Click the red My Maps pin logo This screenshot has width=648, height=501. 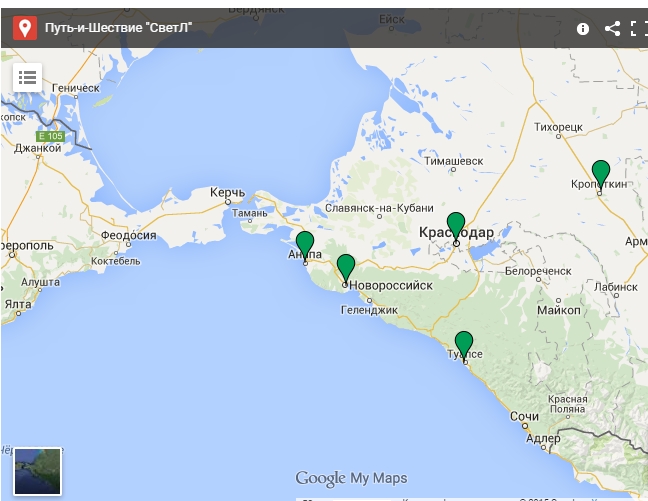click(25, 28)
